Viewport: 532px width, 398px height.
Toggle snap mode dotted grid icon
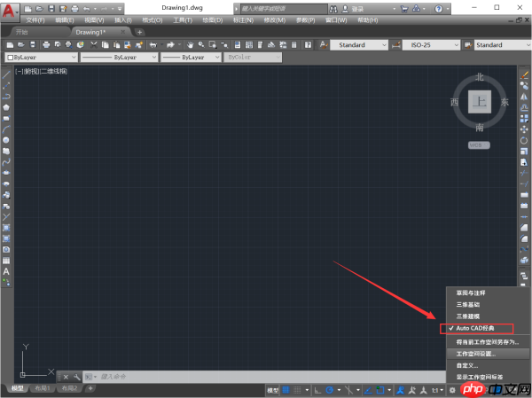297,390
